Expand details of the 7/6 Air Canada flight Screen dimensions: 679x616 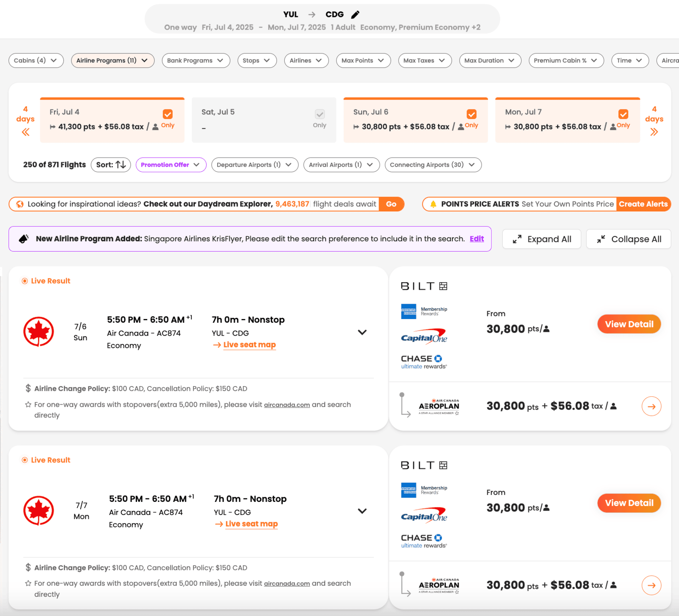362,332
